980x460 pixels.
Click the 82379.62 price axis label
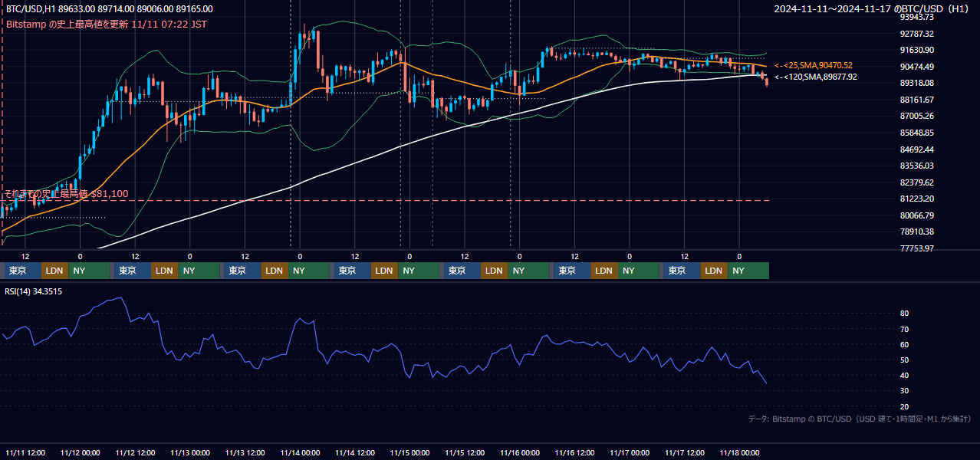click(916, 182)
